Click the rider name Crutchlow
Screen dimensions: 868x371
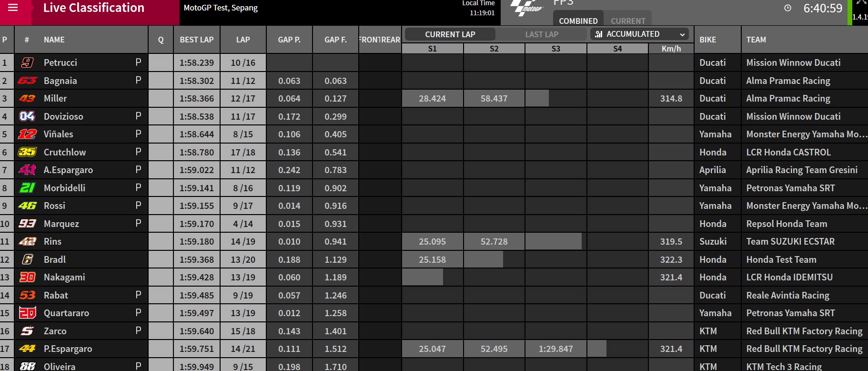click(65, 152)
